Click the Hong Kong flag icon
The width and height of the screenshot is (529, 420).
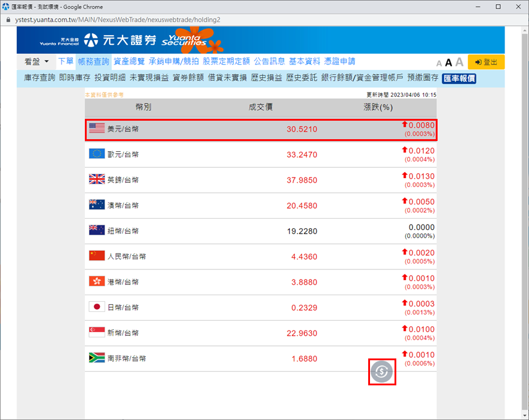[97, 281]
